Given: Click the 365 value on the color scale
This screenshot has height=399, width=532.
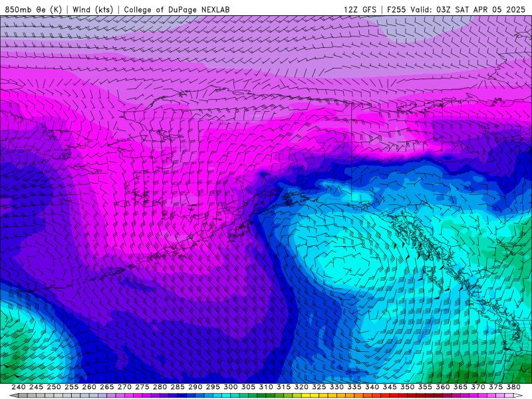Looking at the screenshot, I should click(460, 387).
